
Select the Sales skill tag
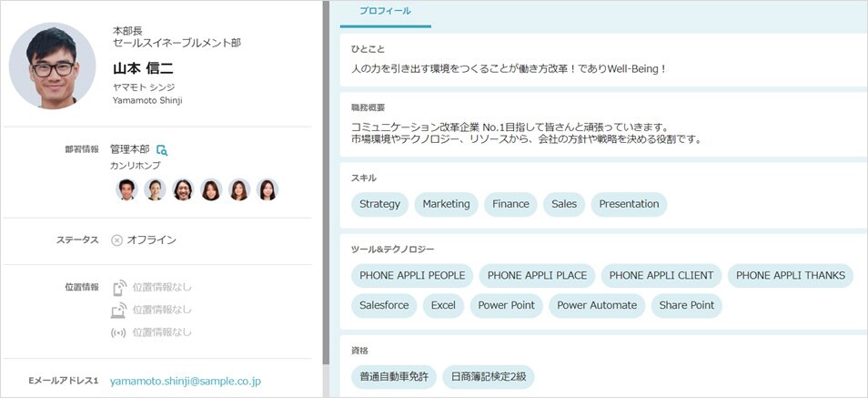[564, 204]
